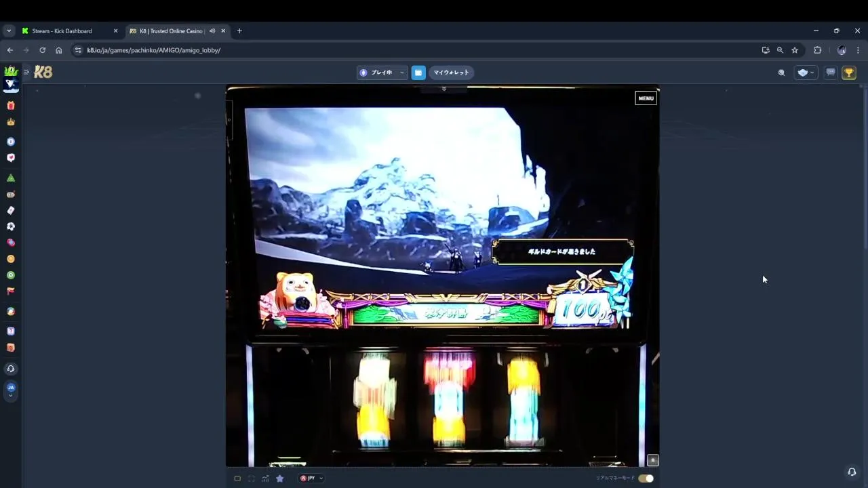
Task: Open the purple question mark sidebar icon
Action: 10,331
